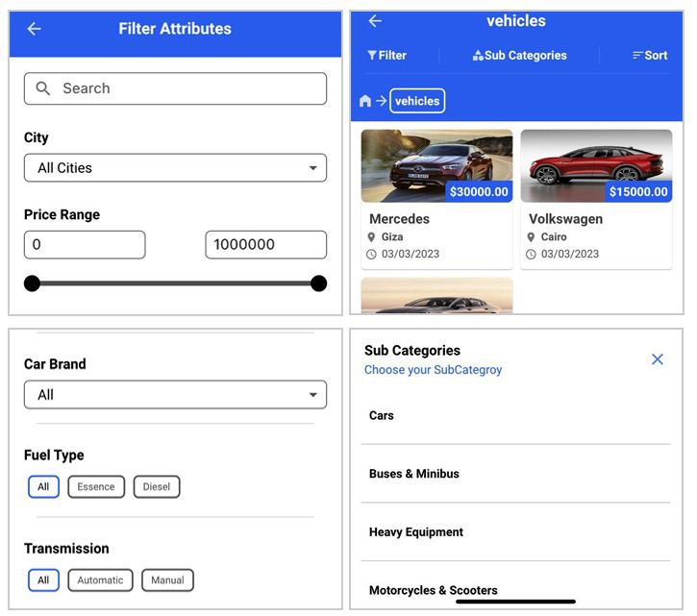Click the search magnifier icon
Image resolution: width=697 pixels, height=616 pixels.
[x=42, y=88]
